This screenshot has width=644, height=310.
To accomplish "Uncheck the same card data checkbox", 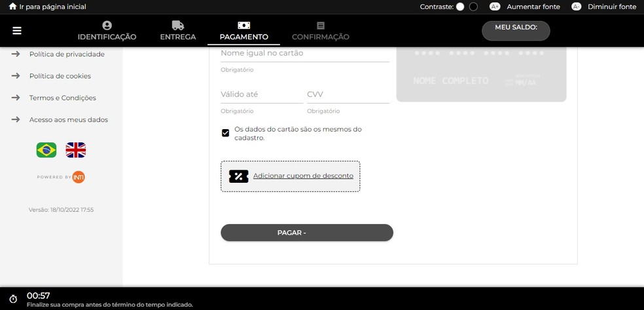I will point(226,133).
